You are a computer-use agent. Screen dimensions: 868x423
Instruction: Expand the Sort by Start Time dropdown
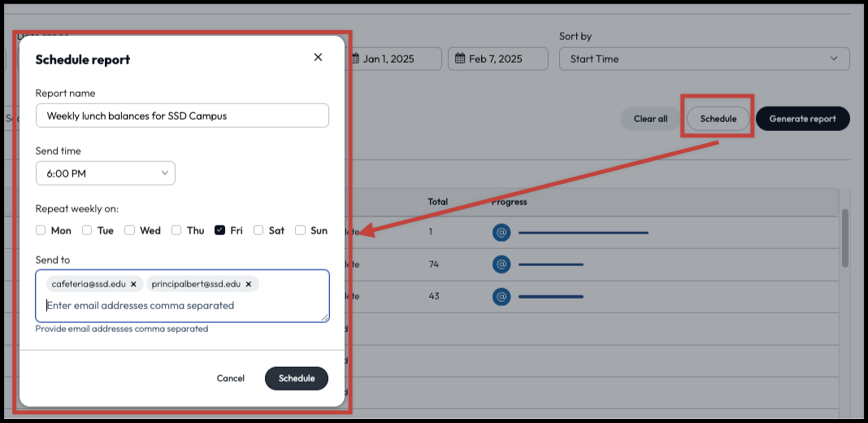(704, 59)
